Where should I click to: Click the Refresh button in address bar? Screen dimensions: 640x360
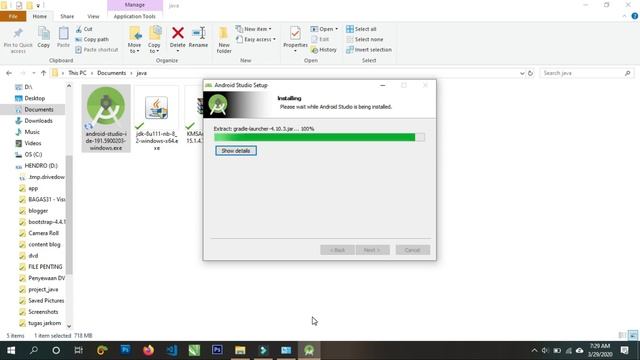tap(530, 73)
